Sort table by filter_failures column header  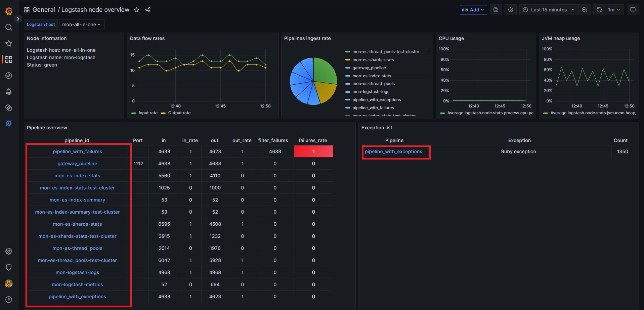coord(273,140)
